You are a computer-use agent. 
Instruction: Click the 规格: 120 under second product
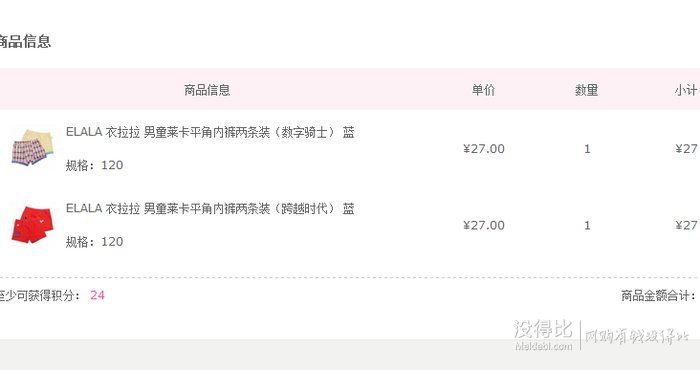click(x=94, y=242)
